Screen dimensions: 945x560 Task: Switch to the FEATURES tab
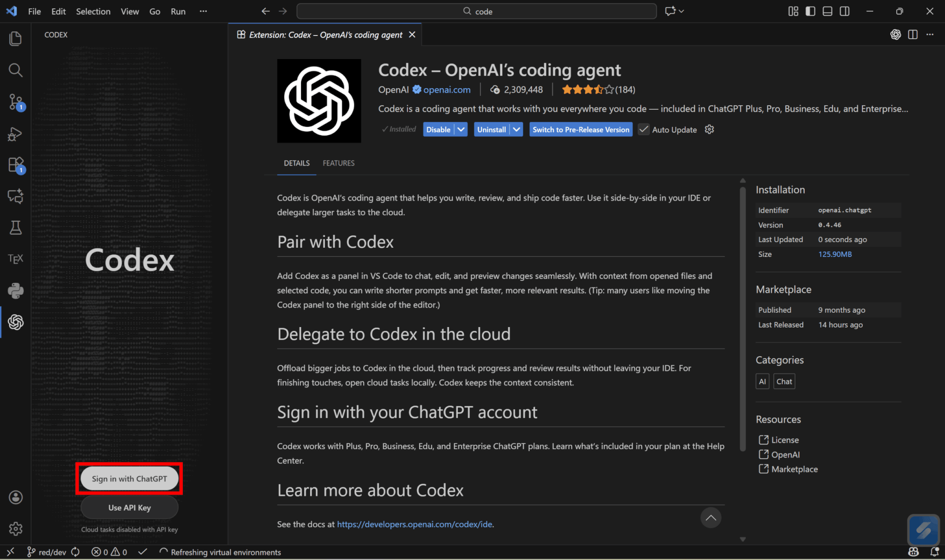point(338,163)
